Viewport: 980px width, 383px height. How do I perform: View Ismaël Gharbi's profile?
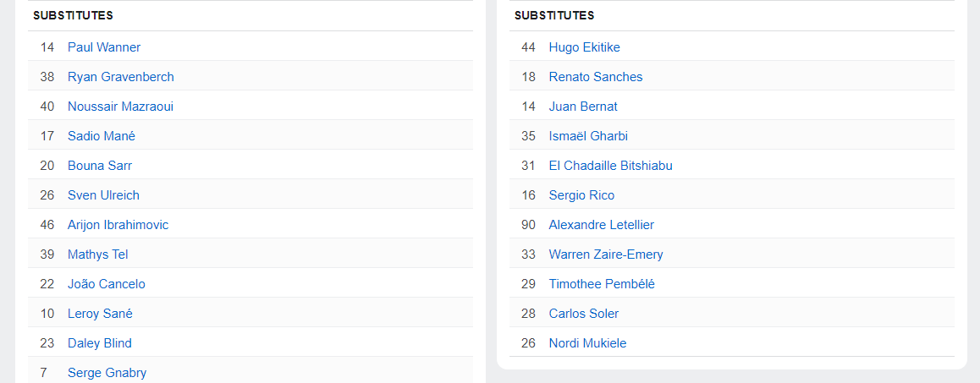point(588,136)
